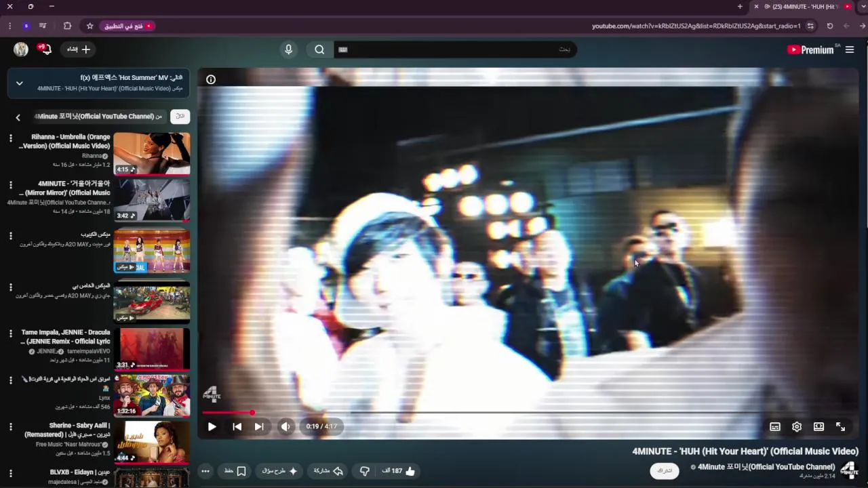This screenshot has width=868, height=488.
Task: Open options for Rihanna Umbrella video
Action: coord(10,138)
